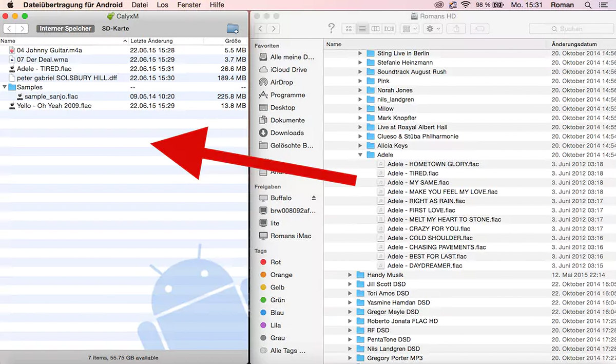Screen dimensions: 616x364
Task: Go forward in the CalyxM window
Action: [x=22, y=29]
